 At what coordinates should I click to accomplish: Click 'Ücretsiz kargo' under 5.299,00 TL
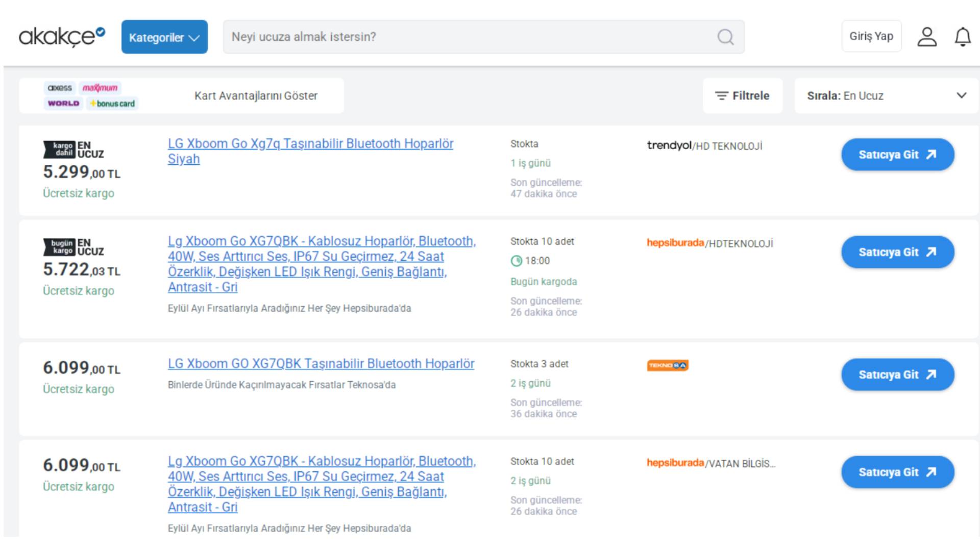[79, 193]
